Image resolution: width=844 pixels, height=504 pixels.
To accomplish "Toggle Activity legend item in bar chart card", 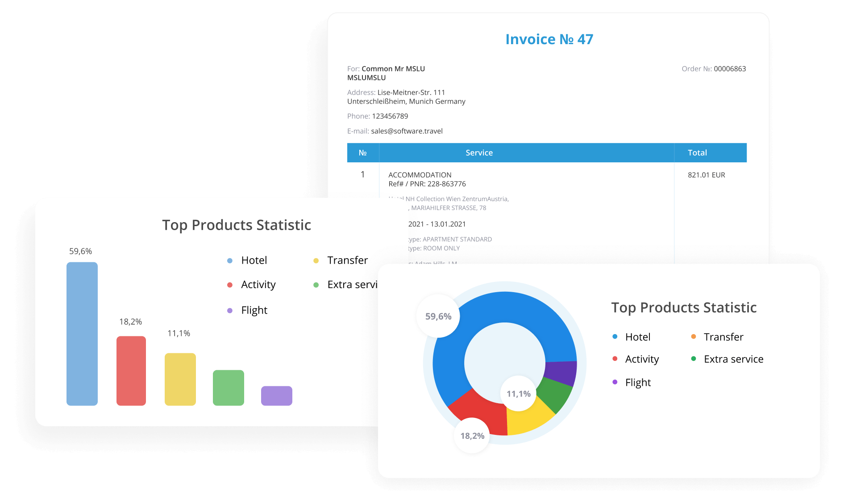I will click(x=258, y=285).
